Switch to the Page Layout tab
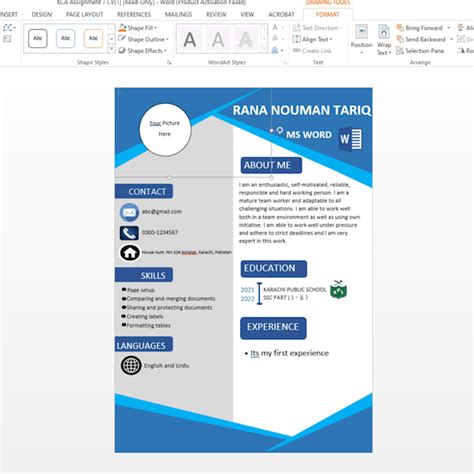The width and height of the screenshot is (474, 474). click(85, 15)
